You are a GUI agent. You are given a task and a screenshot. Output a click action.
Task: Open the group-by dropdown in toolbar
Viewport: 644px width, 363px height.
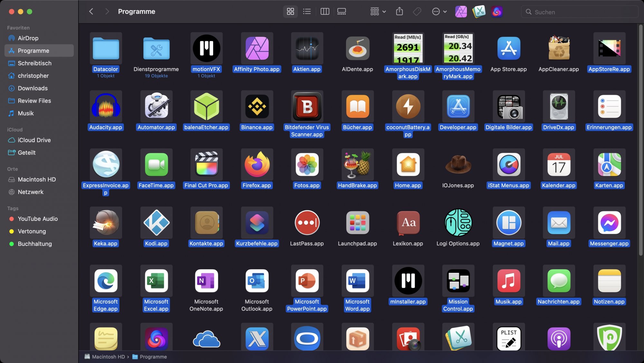[x=378, y=12]
